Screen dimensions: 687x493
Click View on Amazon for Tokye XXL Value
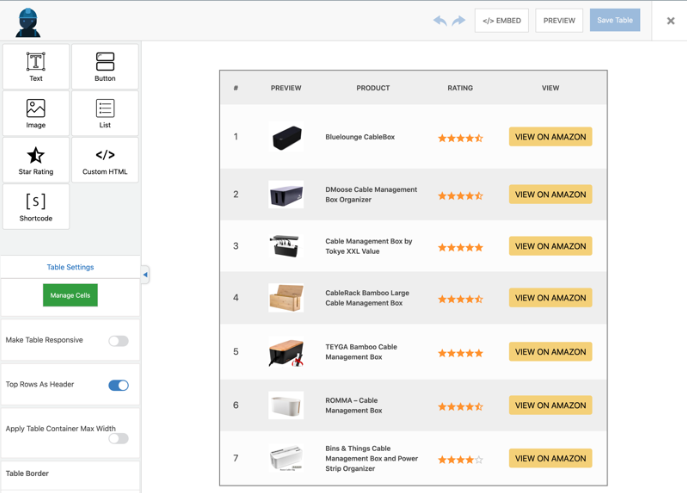[550, 246]
